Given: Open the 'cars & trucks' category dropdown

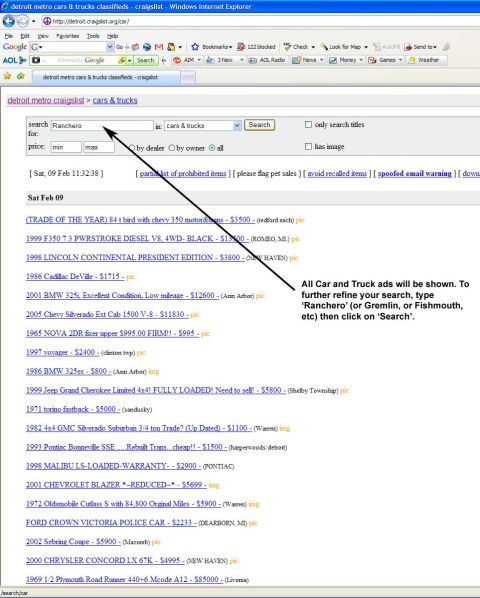Looking at the screenshot, I should pos(203,125).
